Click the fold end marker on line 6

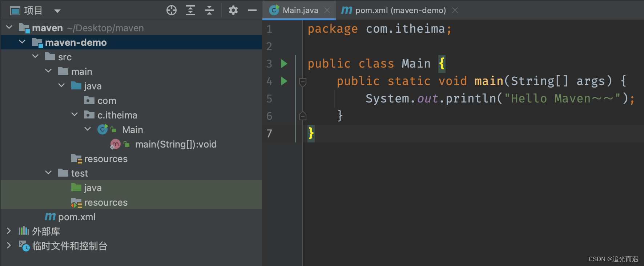[x=303, y=116]
